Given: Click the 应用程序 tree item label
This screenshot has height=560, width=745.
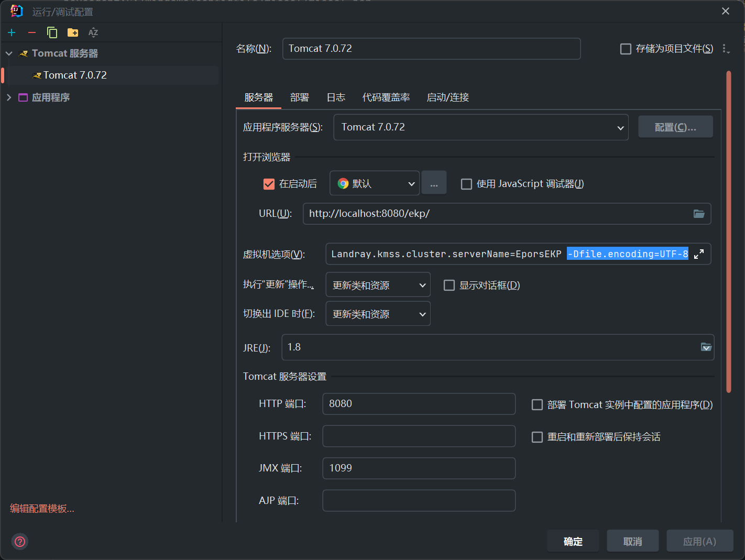Looking at the screenshot, I should click(51, 97).
